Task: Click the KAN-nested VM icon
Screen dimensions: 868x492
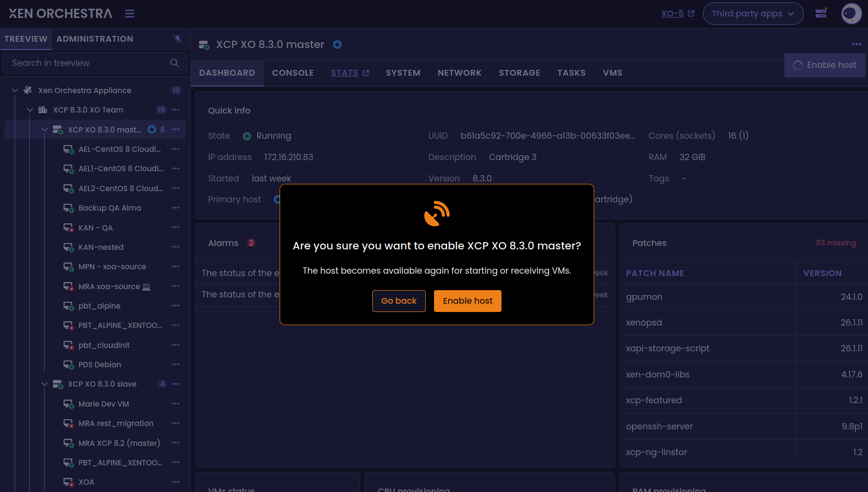Action: (x=68, y=247)
